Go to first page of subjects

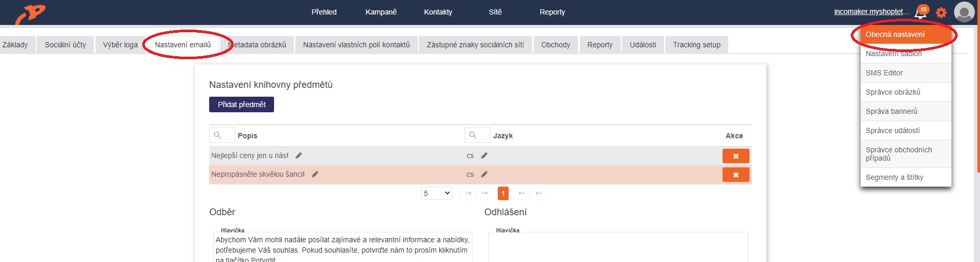tap(468, 193)
